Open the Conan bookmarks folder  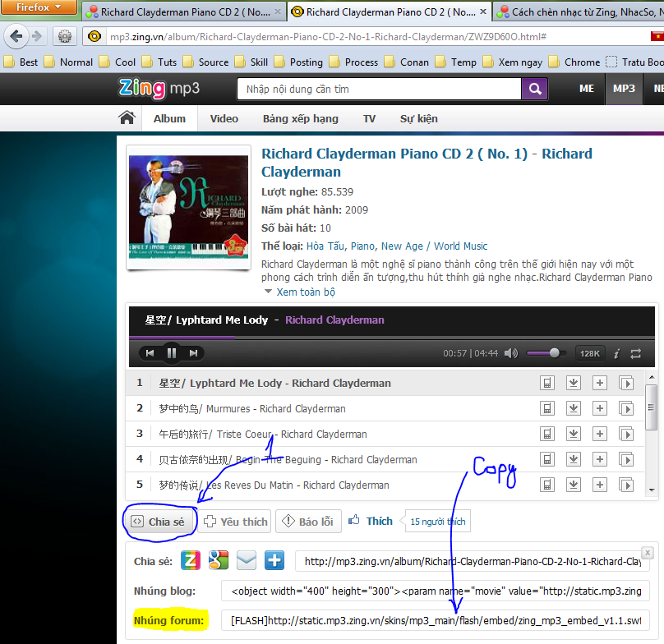407,62
